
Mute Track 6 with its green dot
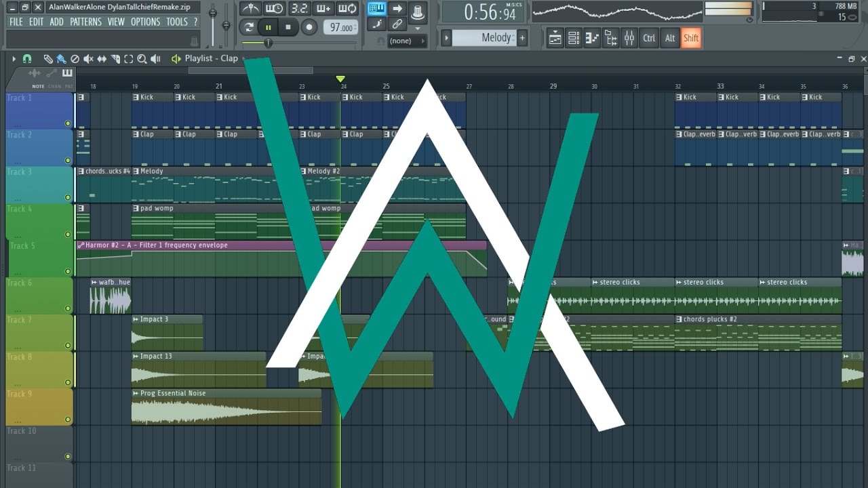(x=68, y=308)
